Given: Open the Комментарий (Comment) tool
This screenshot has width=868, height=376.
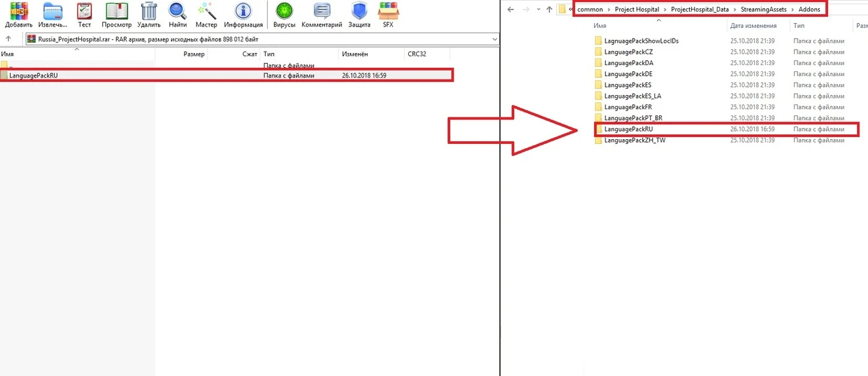Looking at the screenshot, I should 322,15.
